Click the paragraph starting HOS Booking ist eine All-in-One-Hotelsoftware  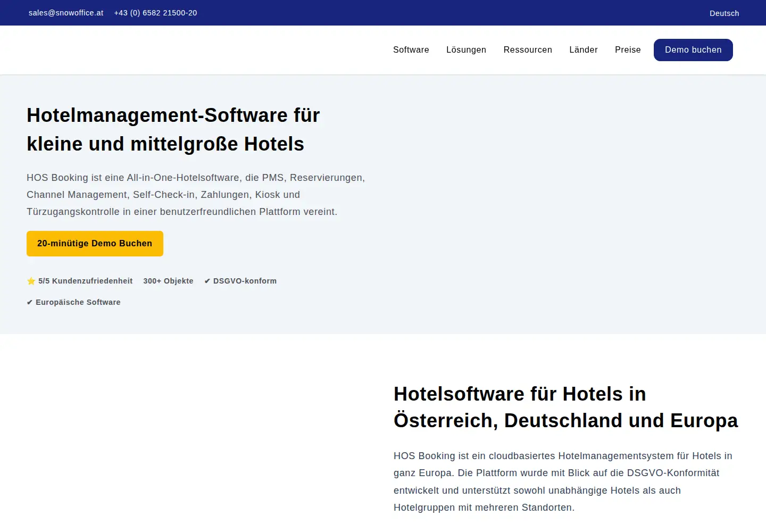196,195
